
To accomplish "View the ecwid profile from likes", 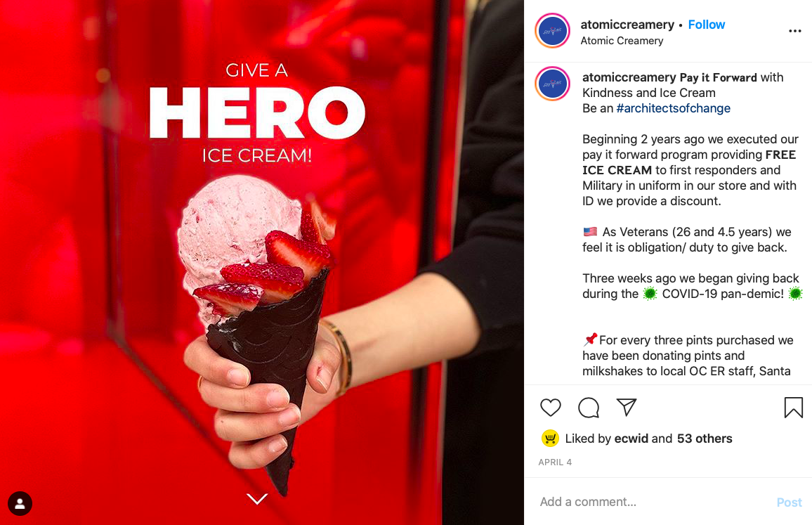I will coord(631,439).
